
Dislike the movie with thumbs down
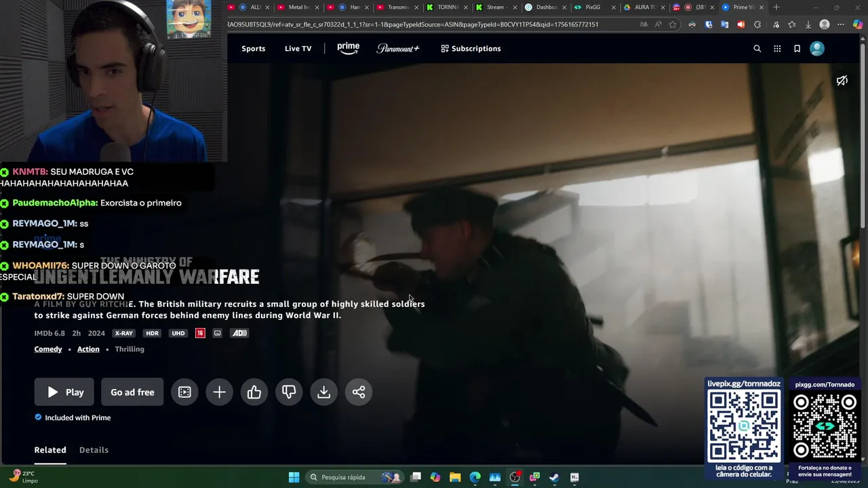coord(289,392)
